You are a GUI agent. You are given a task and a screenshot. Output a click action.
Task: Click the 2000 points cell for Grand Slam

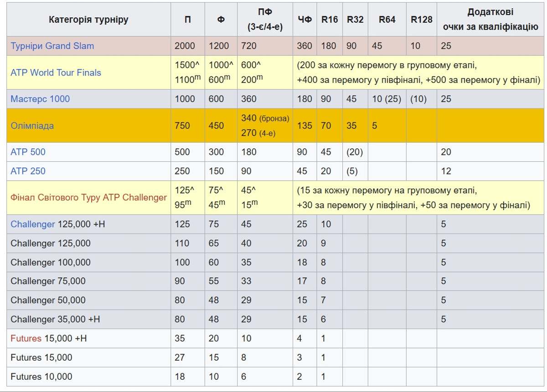tap(185, 46)
